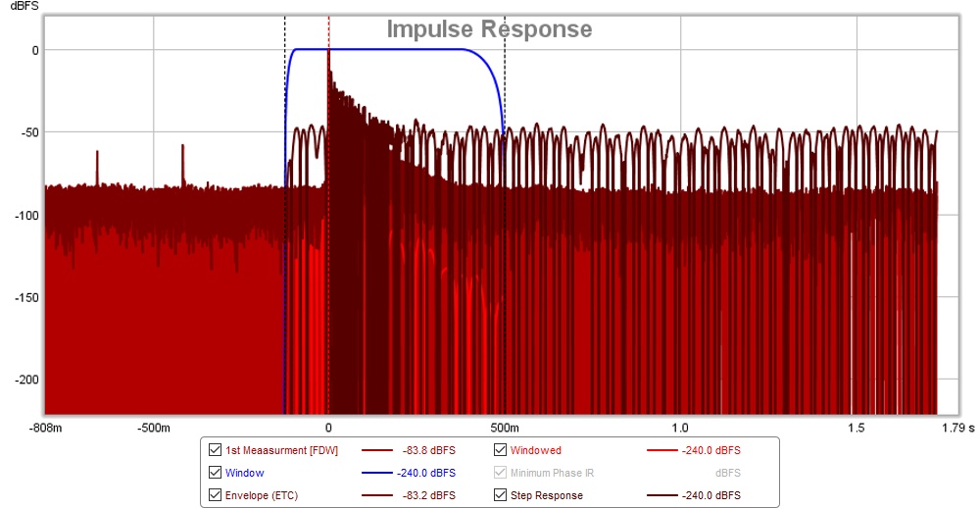Click the Impulse Response graph title
The image size is (980, 509).
(489, 28)
